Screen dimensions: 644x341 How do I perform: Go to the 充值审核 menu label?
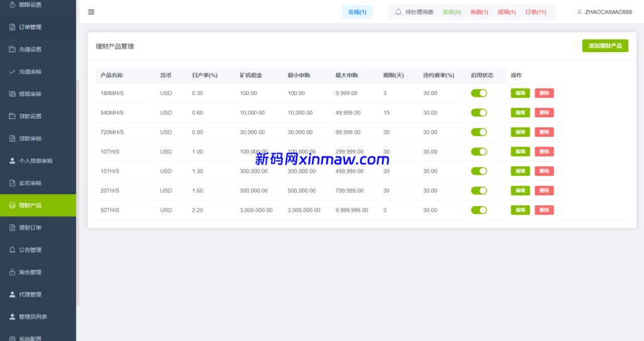click(x=30, y=72)
